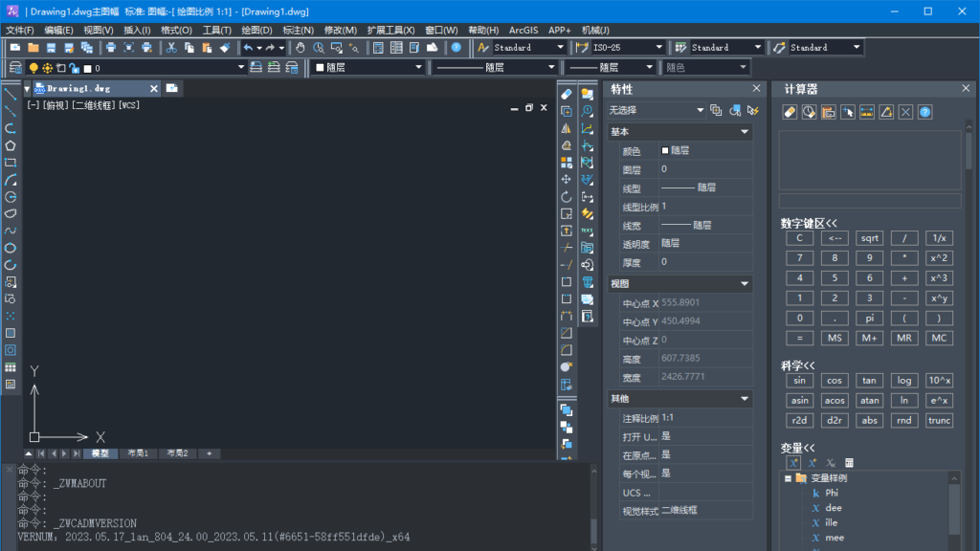The width and height of the screenshot is (980, 551).
Task: Select the Line tool in the draw toolbar
Action: point(10,95)
